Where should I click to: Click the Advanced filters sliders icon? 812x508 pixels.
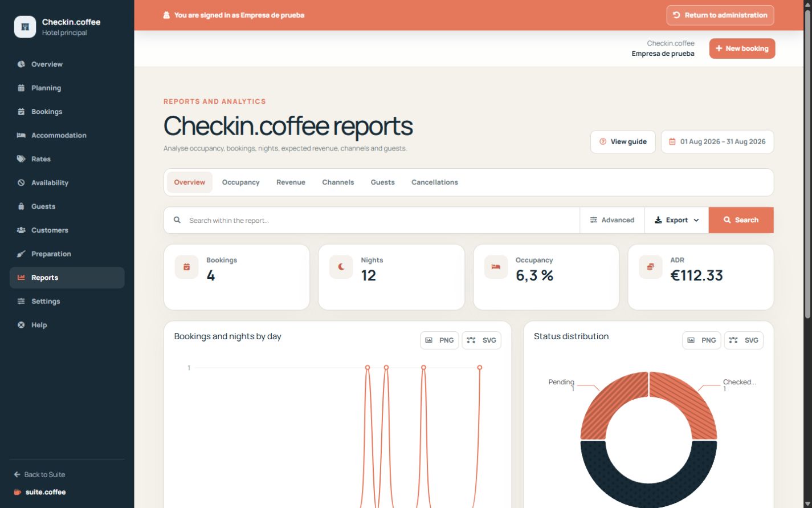click(594, 220)
